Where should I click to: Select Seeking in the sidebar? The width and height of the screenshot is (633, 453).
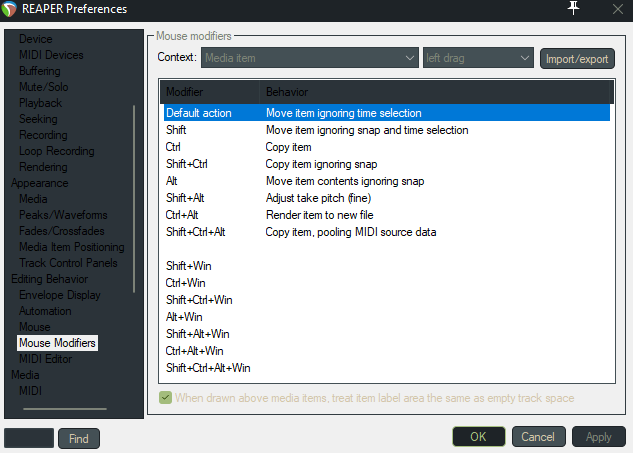pos(38,119)
